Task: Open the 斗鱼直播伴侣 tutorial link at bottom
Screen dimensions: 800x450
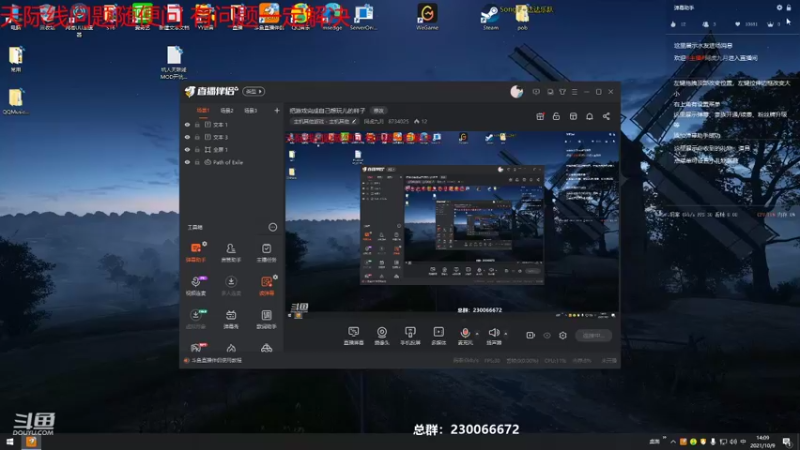Action: [213, 360]
